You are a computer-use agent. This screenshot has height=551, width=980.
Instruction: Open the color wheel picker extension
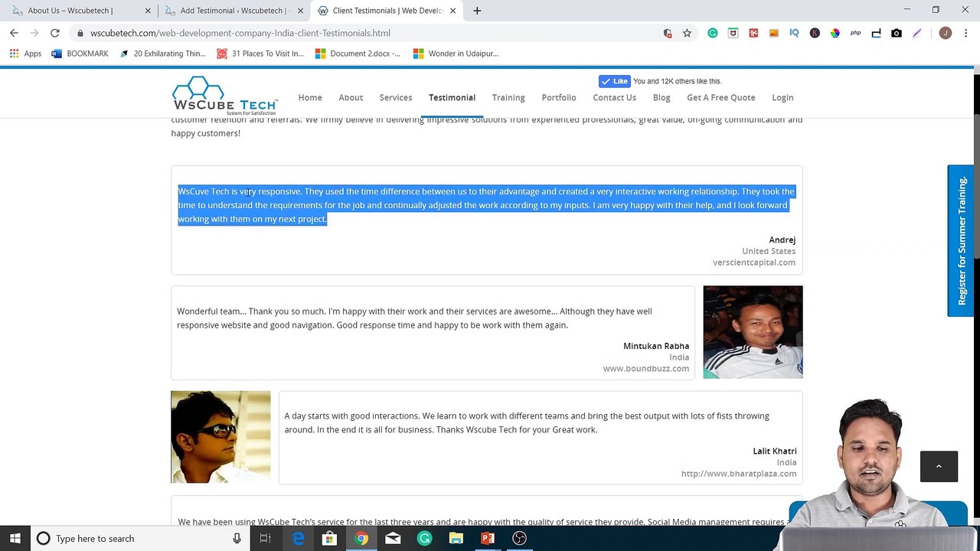point(835,33)
